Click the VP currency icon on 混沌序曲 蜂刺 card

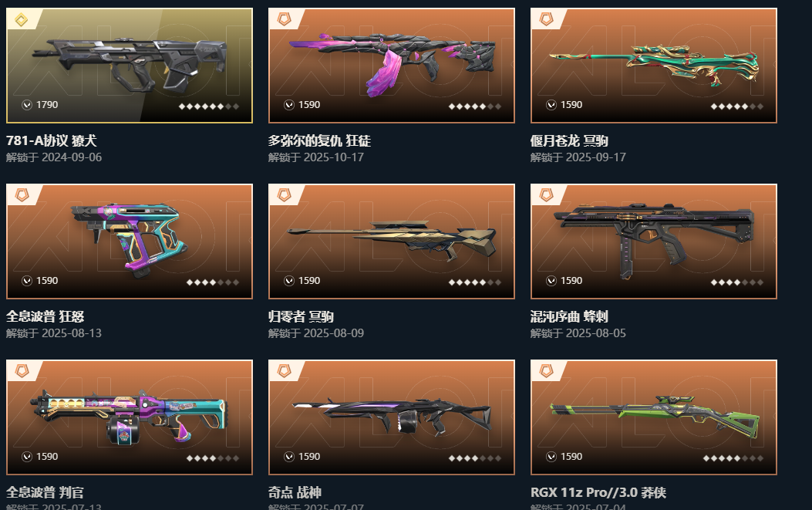(x=551, y=280)
